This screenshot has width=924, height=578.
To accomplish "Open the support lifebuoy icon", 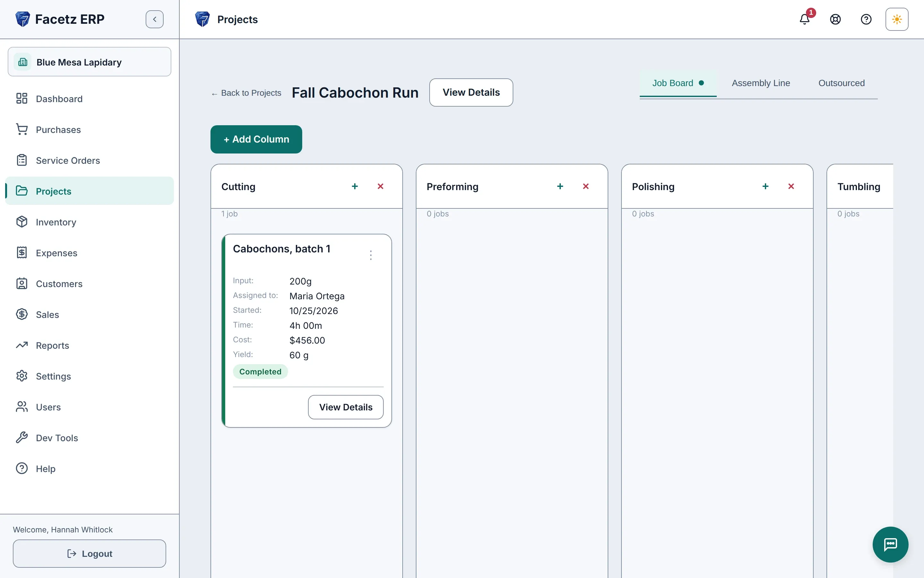I will pos(835,19).
